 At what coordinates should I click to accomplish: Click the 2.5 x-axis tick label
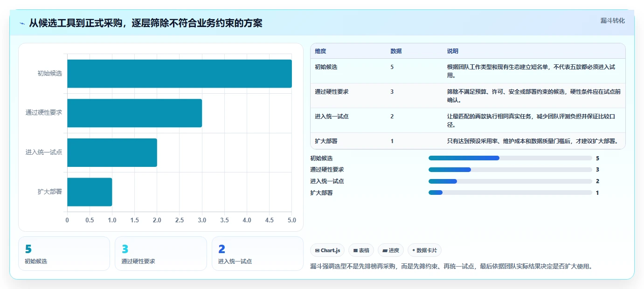coord(180,220)
